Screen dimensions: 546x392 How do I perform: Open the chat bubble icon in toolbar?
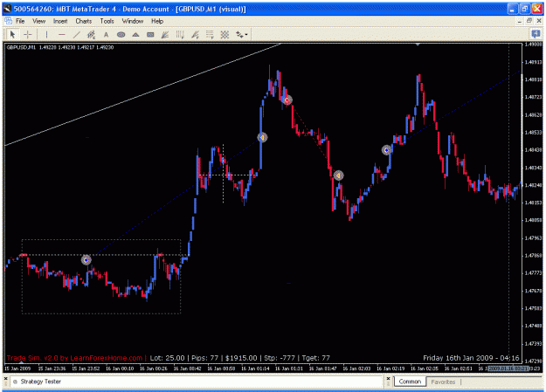click(536, 34)
